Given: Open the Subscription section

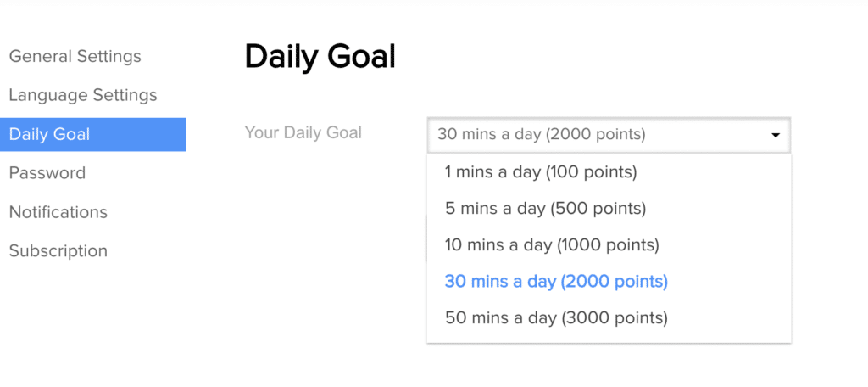Looking at the screenshot, I should [x=58, y=251].
